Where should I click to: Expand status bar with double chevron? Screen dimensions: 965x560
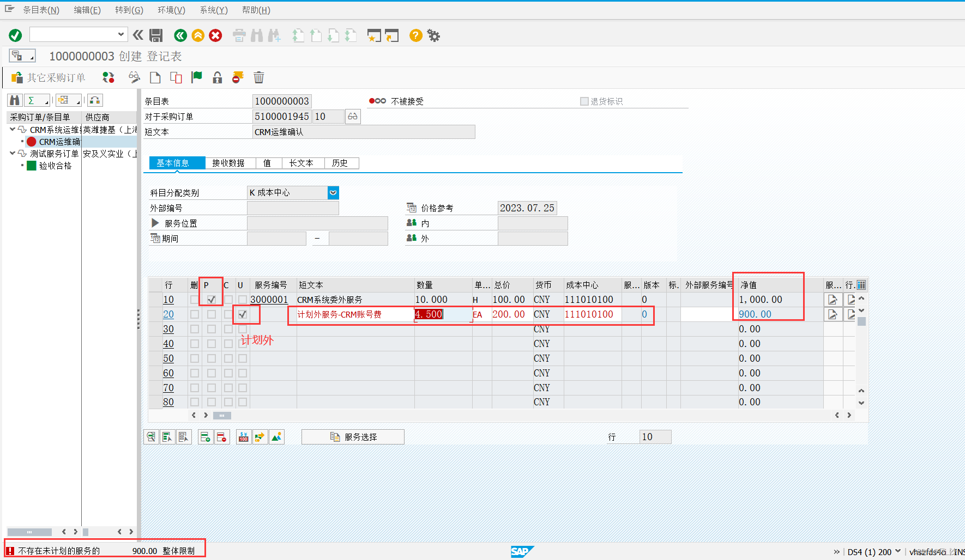pyautogui.click(x=837, y=552)
